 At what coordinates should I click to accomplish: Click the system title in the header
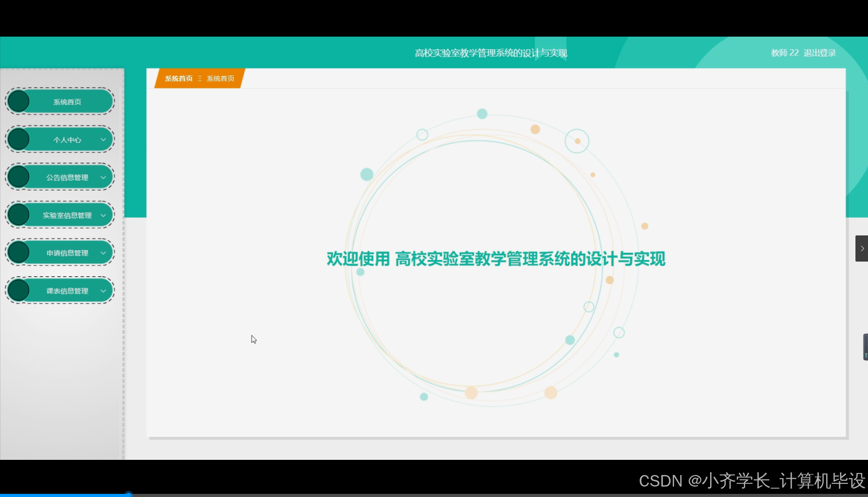coord(490,53)
